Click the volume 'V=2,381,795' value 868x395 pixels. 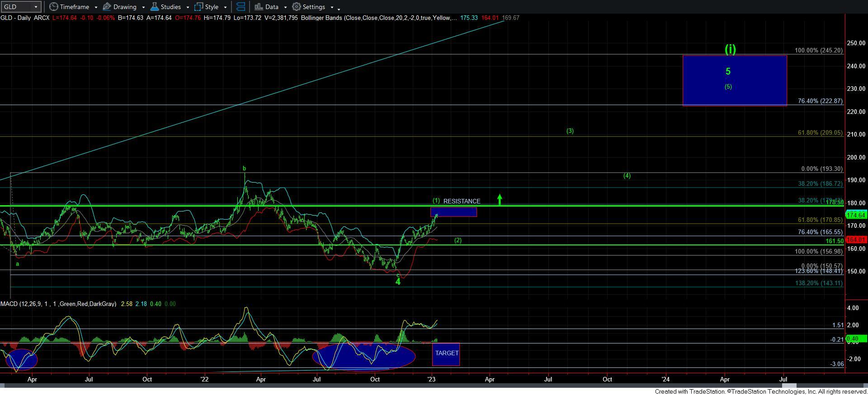[x=281, y=18]
